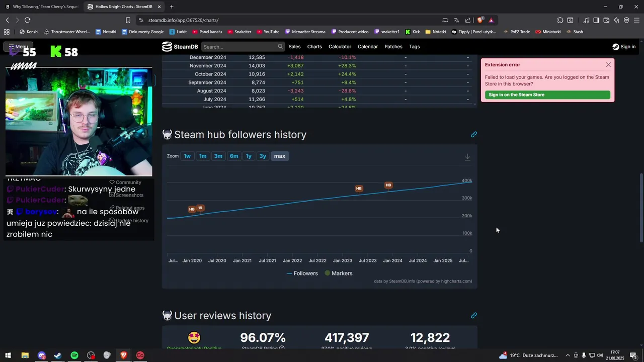The width and height of the screenshot is (644, 362).
Task: Go back with the browser back arrow
Action: 8,20
